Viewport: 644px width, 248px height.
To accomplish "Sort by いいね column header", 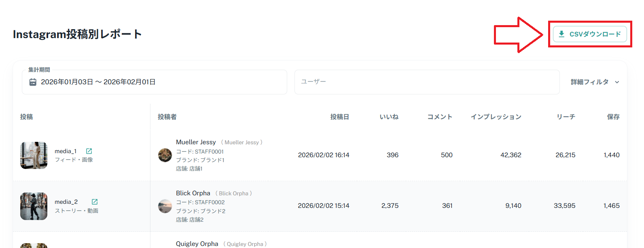I will click(389, 117).
